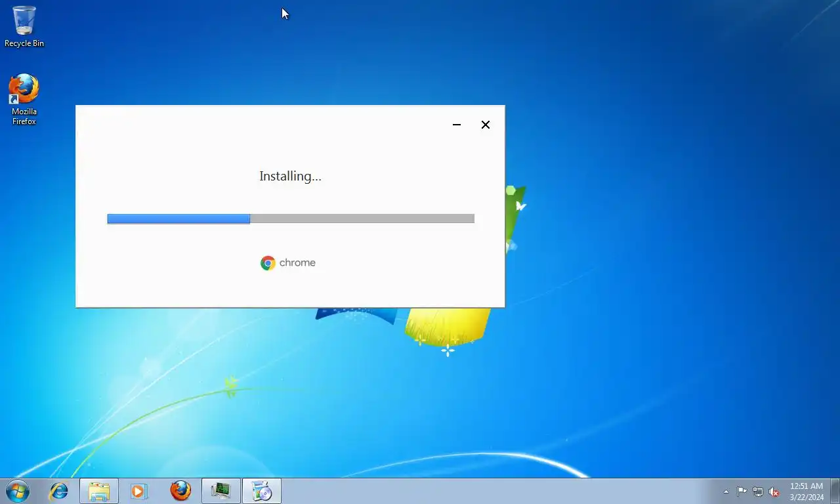The width and height of the screenshot is (840, 504).
Task: Open Windows Media Player from taskbar
Action: (138, 491)
